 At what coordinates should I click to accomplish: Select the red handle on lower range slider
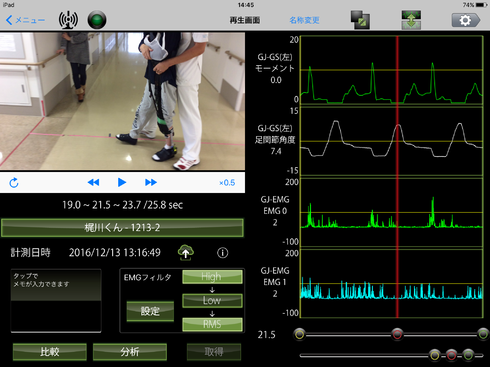(451, 355)
